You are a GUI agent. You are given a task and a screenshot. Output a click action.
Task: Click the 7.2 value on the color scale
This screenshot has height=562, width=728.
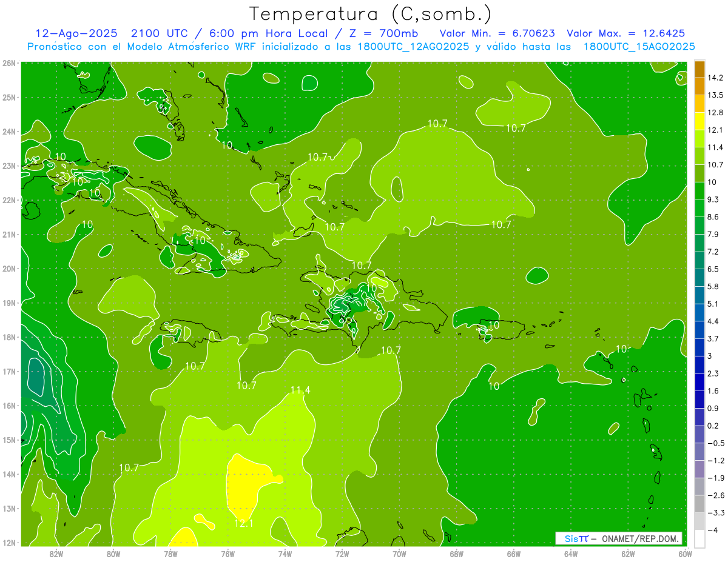pyautogui.click(x=713, y=252)
